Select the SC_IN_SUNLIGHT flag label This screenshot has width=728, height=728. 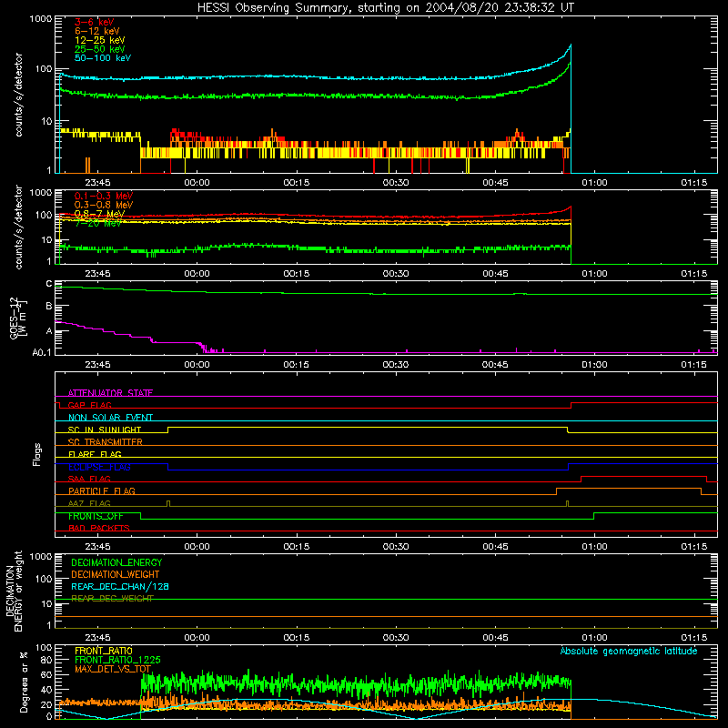pos(105,430)
